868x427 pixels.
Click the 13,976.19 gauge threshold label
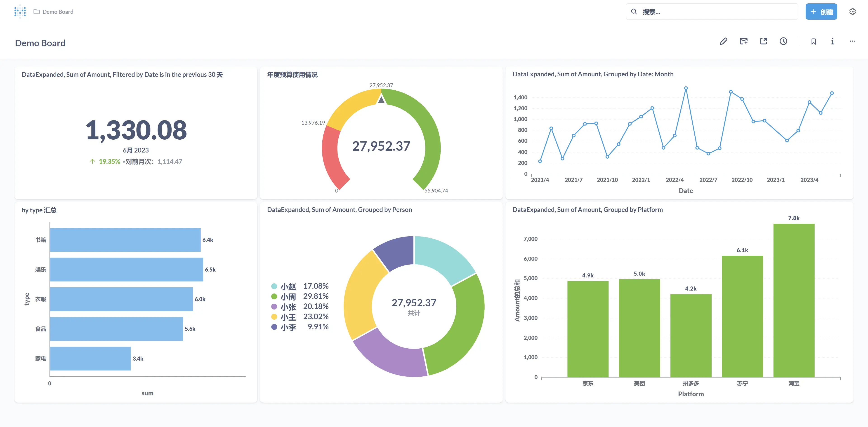pyautogui.click(x=313, y=123)
